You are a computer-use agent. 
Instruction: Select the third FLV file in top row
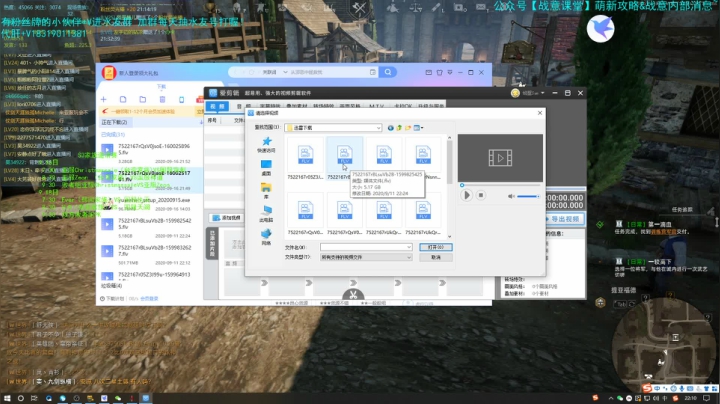point(384,156)
